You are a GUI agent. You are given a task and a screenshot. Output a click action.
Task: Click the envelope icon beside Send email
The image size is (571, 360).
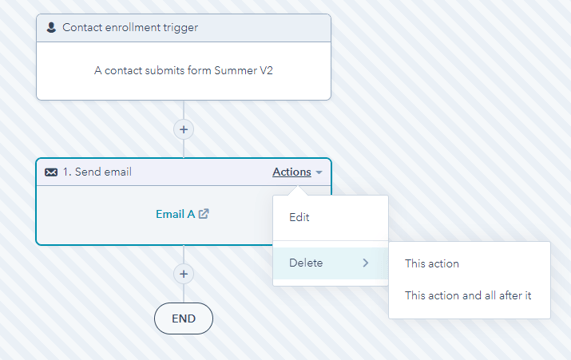pyautogui.click(x=51, y=172)
